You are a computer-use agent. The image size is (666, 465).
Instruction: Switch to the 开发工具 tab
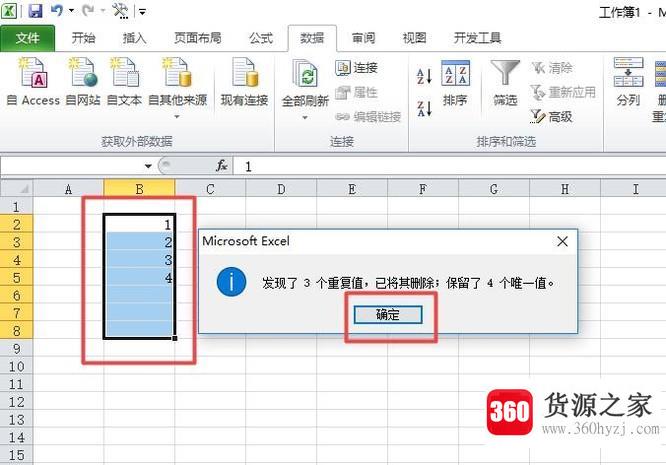477,38
